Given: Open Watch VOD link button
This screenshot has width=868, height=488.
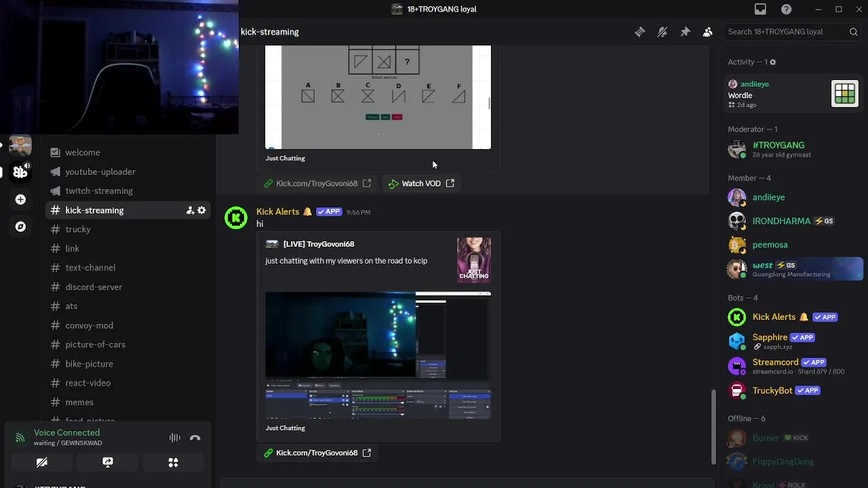Looking at the screenshot, I should tap(421, 184).
